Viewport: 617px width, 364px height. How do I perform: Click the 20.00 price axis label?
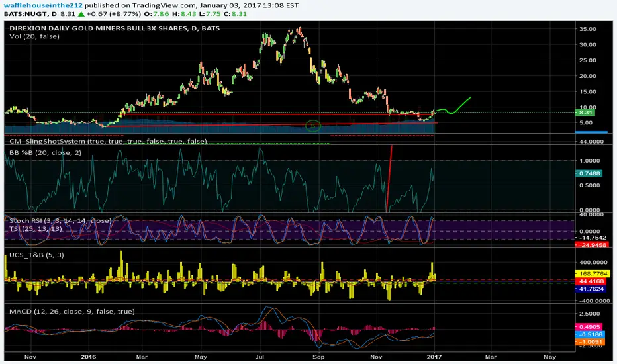pyautogui.click(x=587, y=76)
